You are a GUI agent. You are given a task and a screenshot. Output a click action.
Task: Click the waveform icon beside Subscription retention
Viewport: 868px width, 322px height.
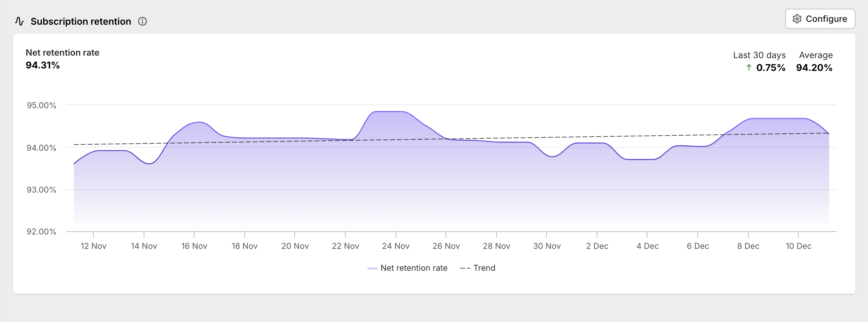click(x=19, y=21)
